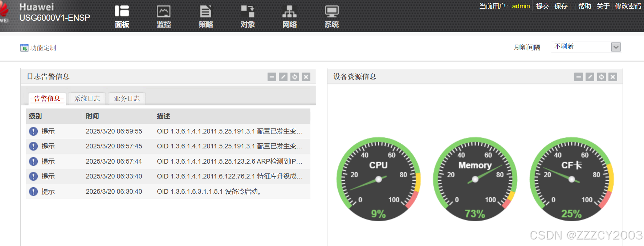Click the 功能定制 customize icon
644x246 pixels.
[x=24, y=48]
